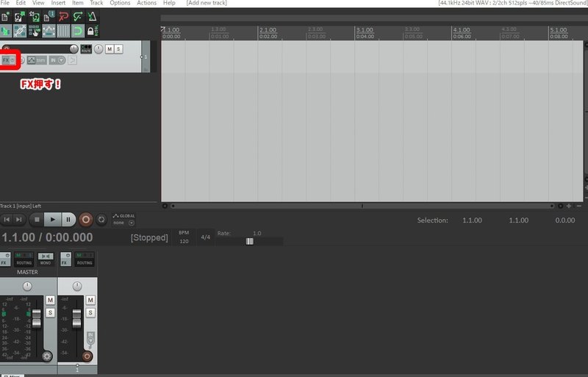
Task: Mute Track 1 in the track panel
Action: tap(110, 49)
